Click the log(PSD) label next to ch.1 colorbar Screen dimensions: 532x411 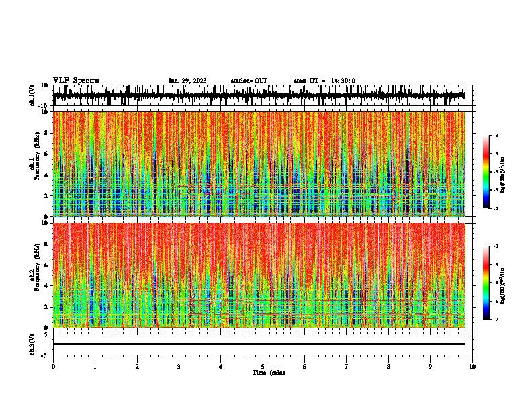(503, 175)
